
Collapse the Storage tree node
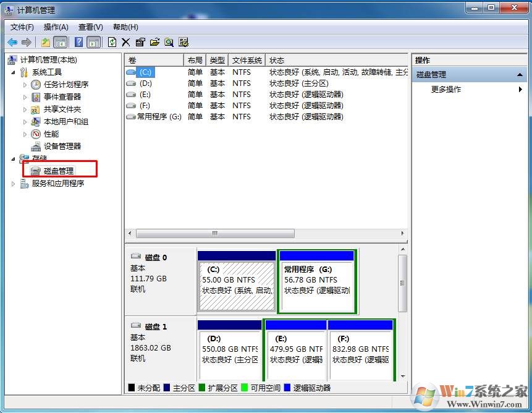(13, 159)
